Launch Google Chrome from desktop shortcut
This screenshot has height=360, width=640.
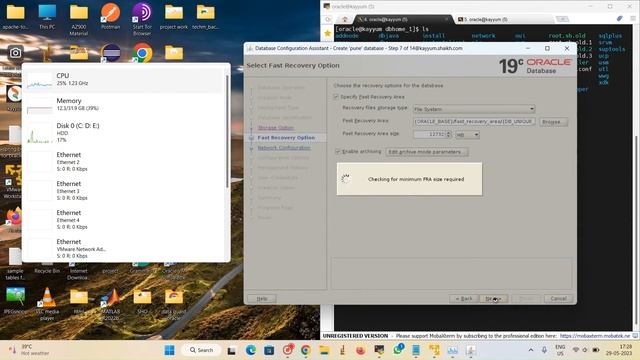click(142, 53)
